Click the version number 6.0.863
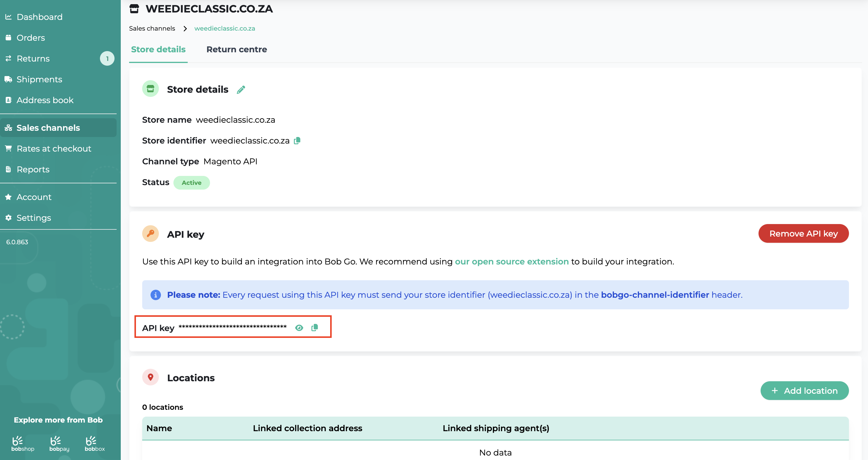Screen dimensions: 868x460 click(x=17, y=242)
